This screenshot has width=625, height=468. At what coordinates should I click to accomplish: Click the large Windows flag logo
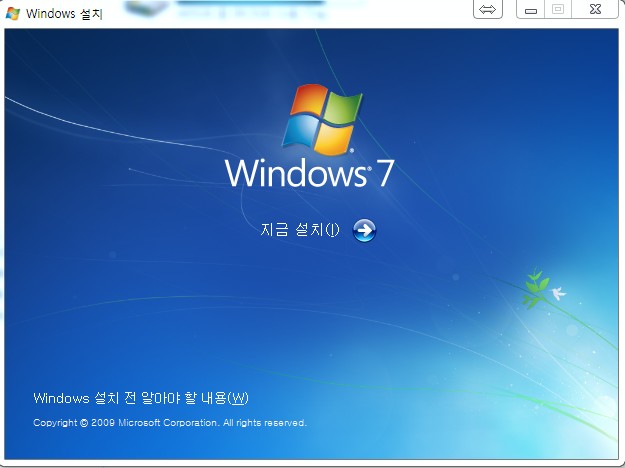321,118
